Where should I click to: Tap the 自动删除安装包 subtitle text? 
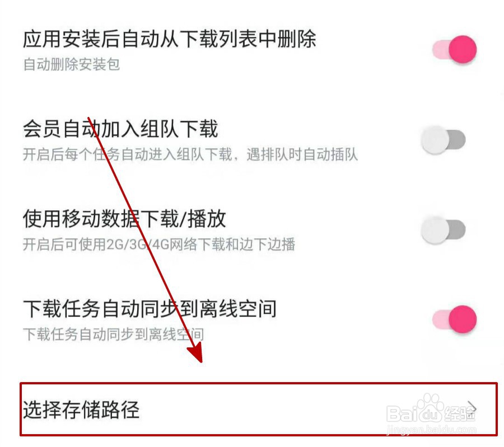[x=71, y=64]
